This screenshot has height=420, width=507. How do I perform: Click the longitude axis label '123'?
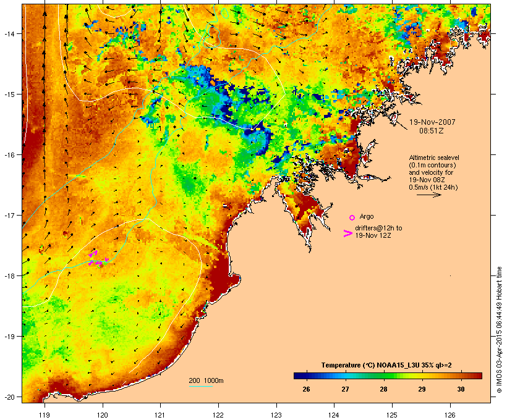click(x=276, y=415)
